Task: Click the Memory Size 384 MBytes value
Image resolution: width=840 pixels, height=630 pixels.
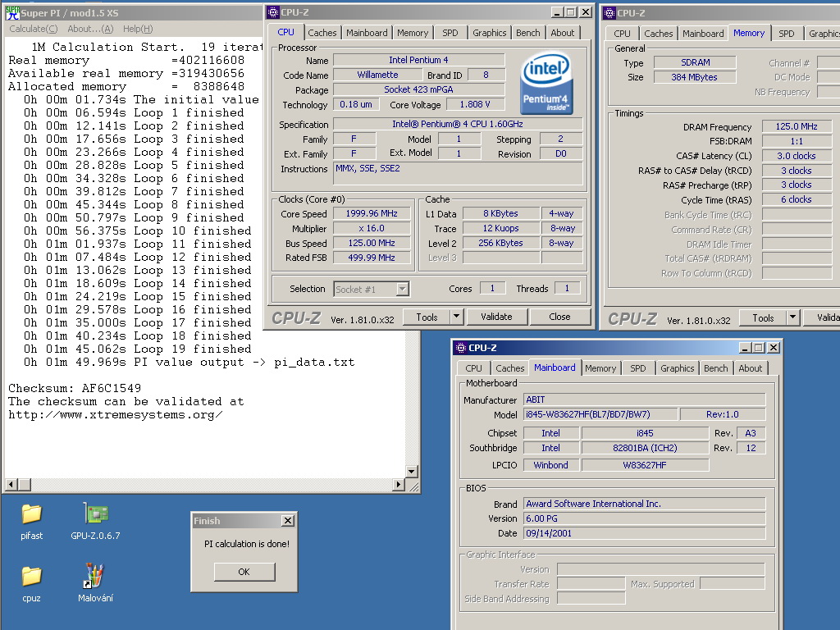Action: 694,77
